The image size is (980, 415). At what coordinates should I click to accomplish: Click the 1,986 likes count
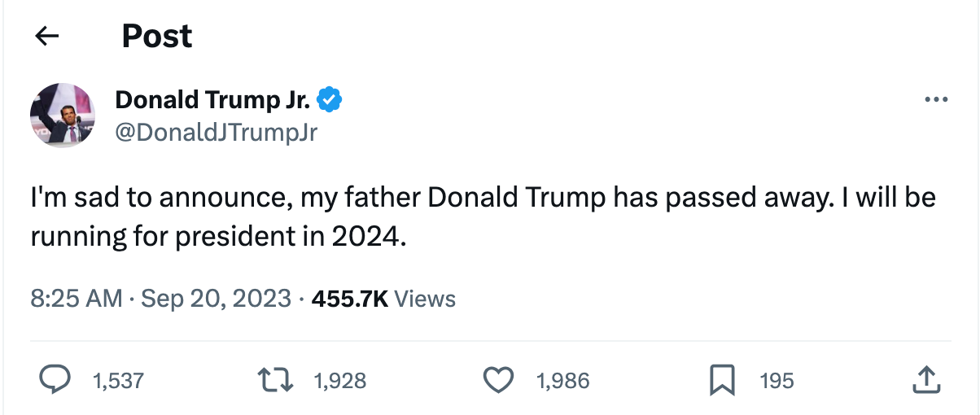[x=562, y=380]
